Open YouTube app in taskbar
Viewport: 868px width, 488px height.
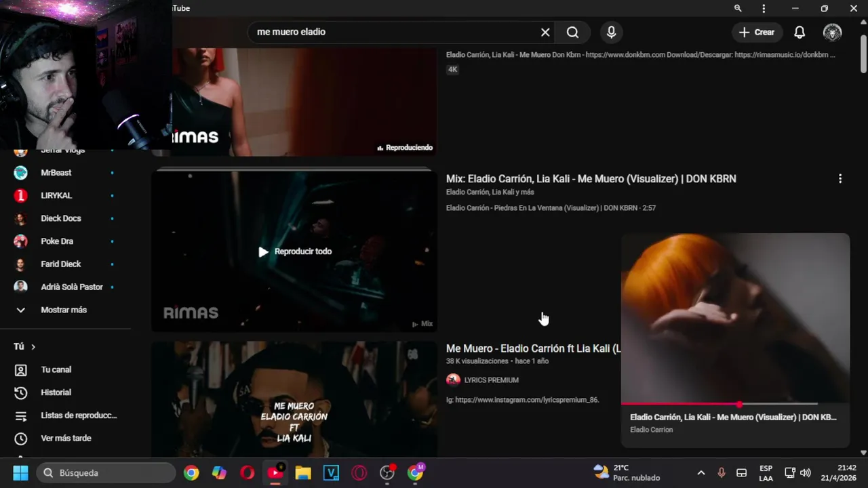point(275,472)
